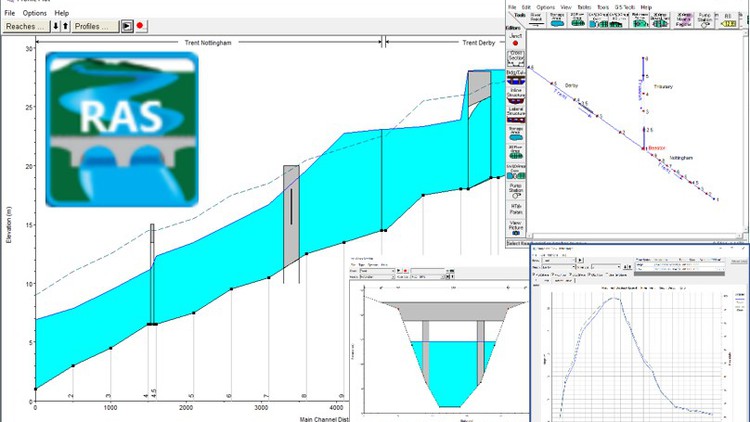Open the Reaches selection button

click(25, 25)
